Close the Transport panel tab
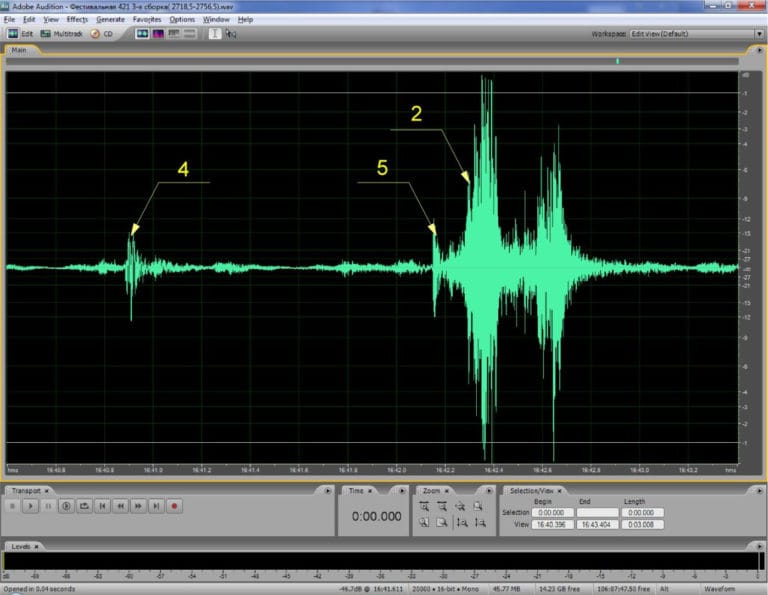 (47, 491)
